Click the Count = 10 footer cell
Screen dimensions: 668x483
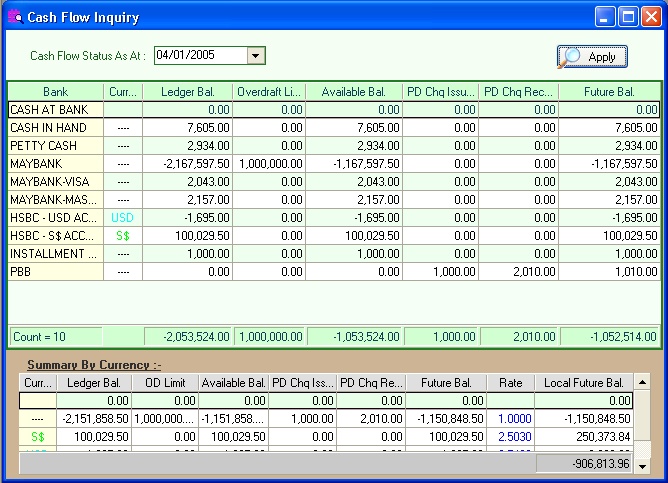55,336
